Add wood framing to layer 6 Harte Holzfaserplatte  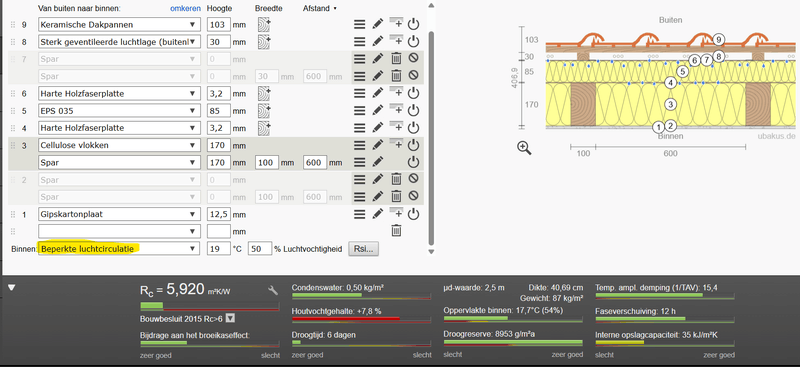264,93
